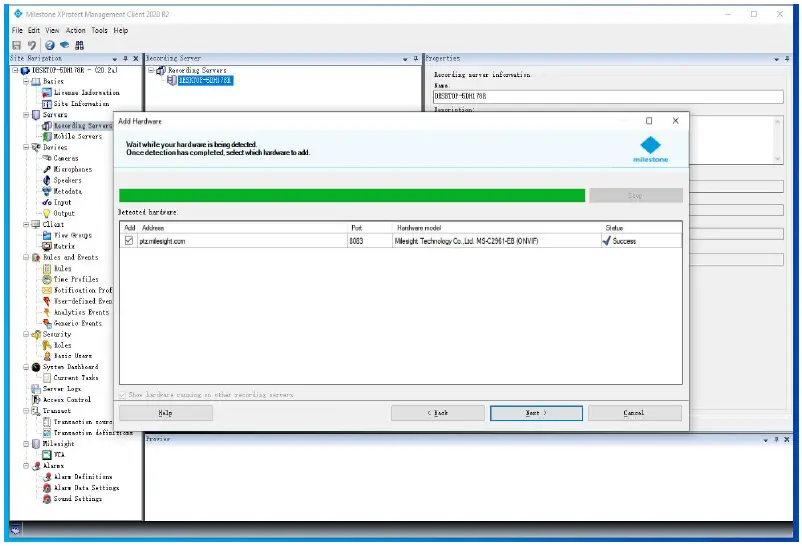Open the Tools menu

point(99,30)
